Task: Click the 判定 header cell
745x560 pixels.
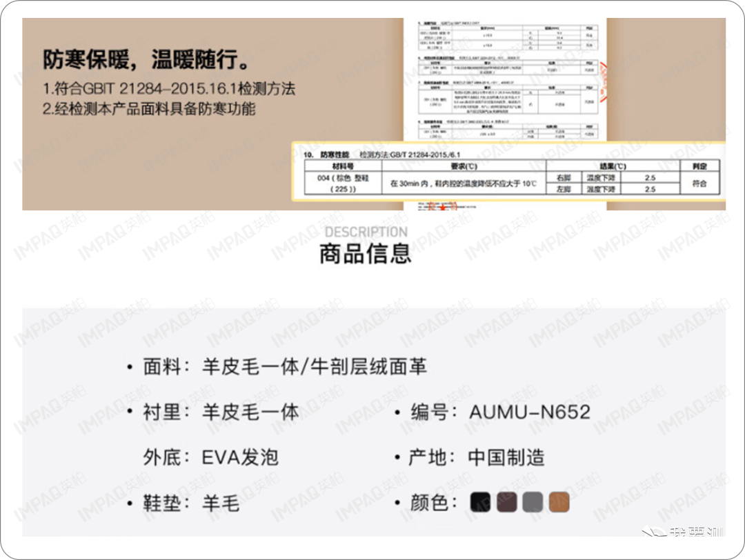Action: pyautogui.click(x=699, y=166)
